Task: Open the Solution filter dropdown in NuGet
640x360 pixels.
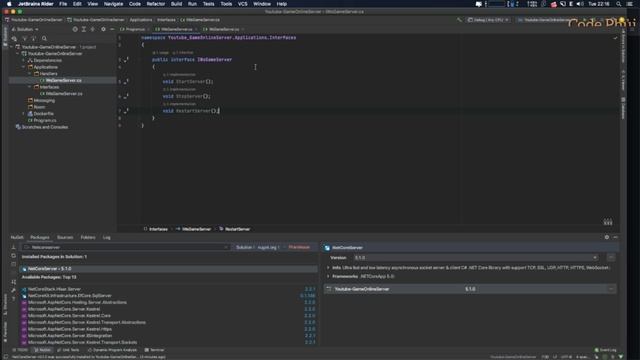Action: tap(245, 247)
